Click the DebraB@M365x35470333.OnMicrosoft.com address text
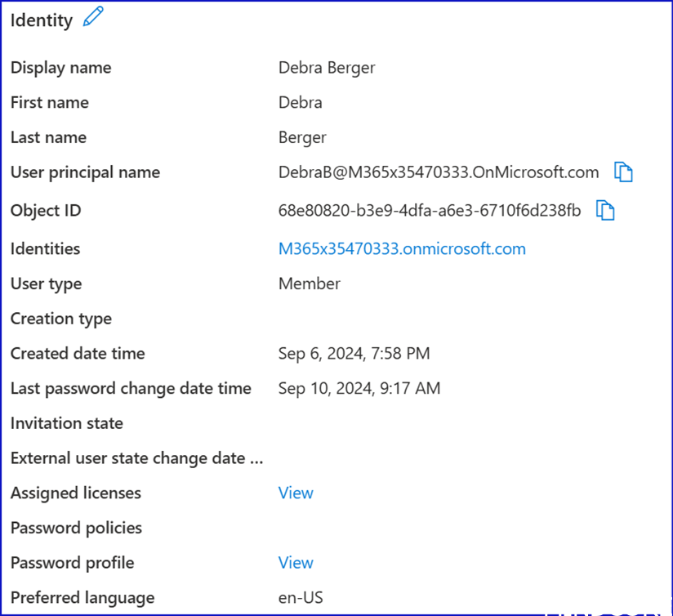The width and height of the screenshot is (673, 616). point(439,172)
